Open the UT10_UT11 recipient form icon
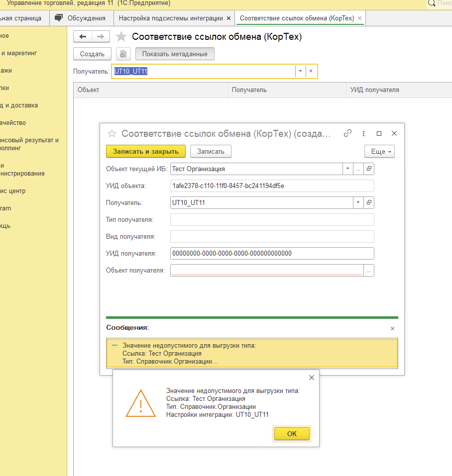The width and height of the screenshot is (452, 476). click(x=369, y=202)
